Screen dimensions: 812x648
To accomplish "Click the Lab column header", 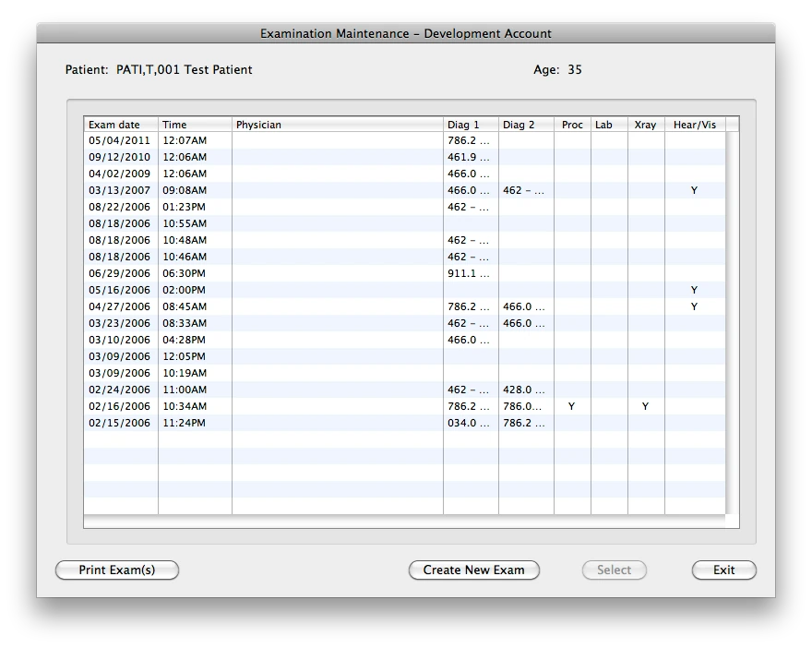I will (604, 124).
